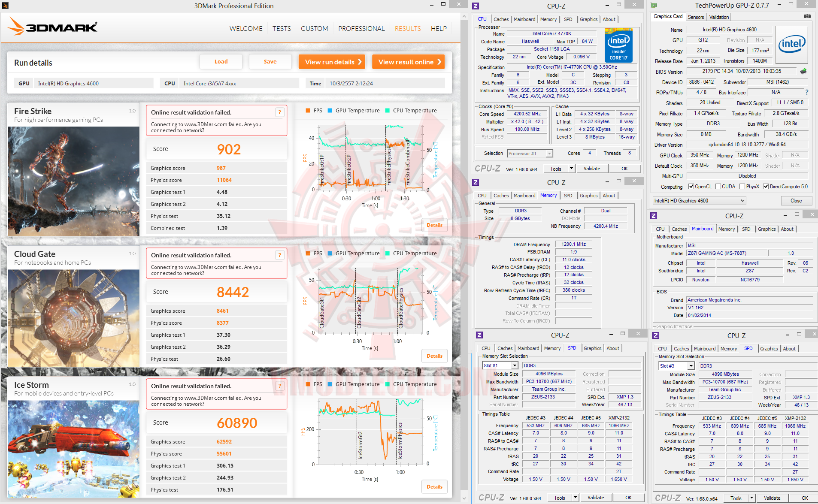Viewport: 818px width, 504px height.
Task: Select the RESULTS section in 3DMark
Action: coord(408,29)
